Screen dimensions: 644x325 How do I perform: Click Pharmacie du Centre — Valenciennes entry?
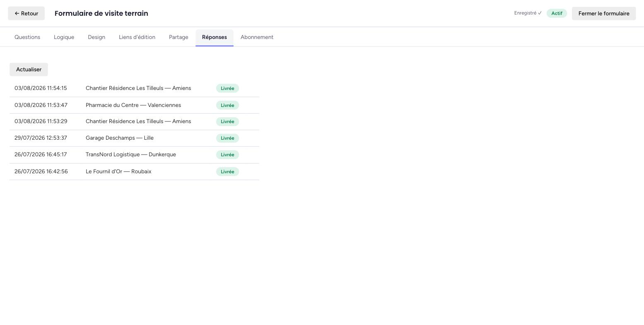[x=133, y=105]
